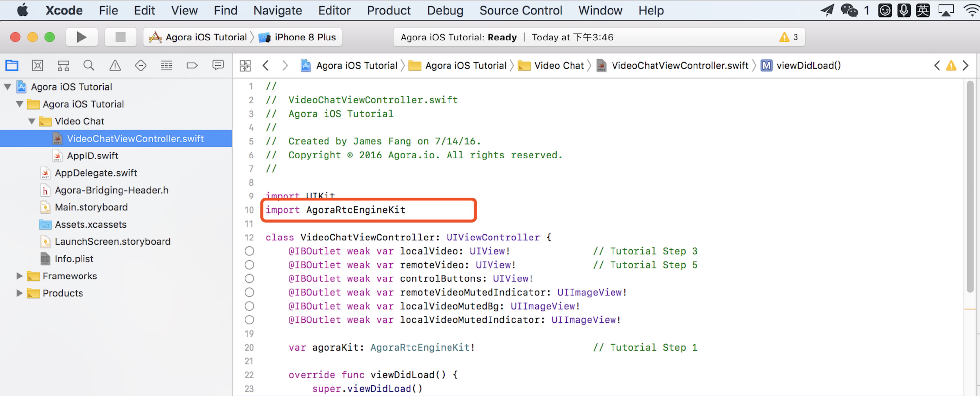Open the AirPlay display status icon
The width and height of the screenshot is (980, 396).
coord(946,10)
